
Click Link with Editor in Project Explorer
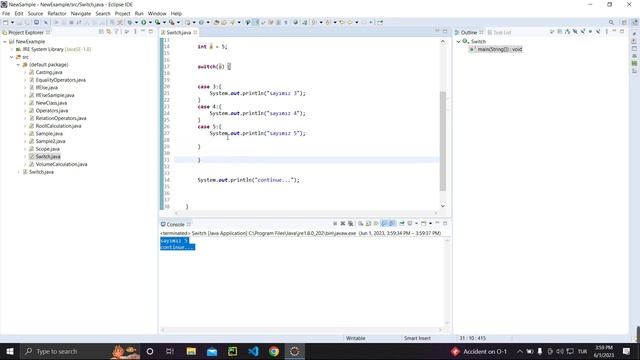(x=109, y=31)
